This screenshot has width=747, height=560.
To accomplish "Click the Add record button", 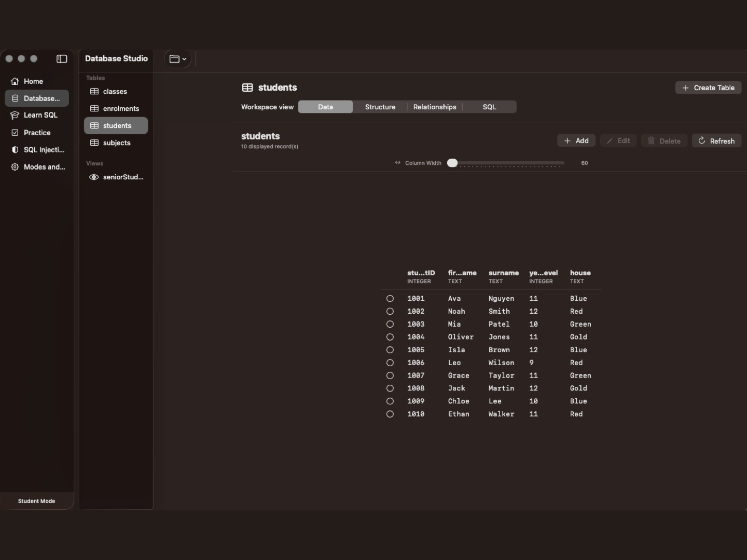I will pyautogui.click(x=576, y=141).
